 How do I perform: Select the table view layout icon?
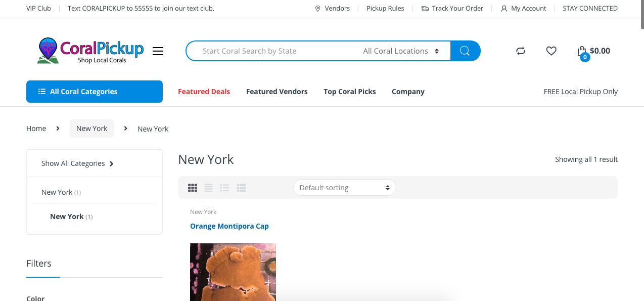[241, 188]
